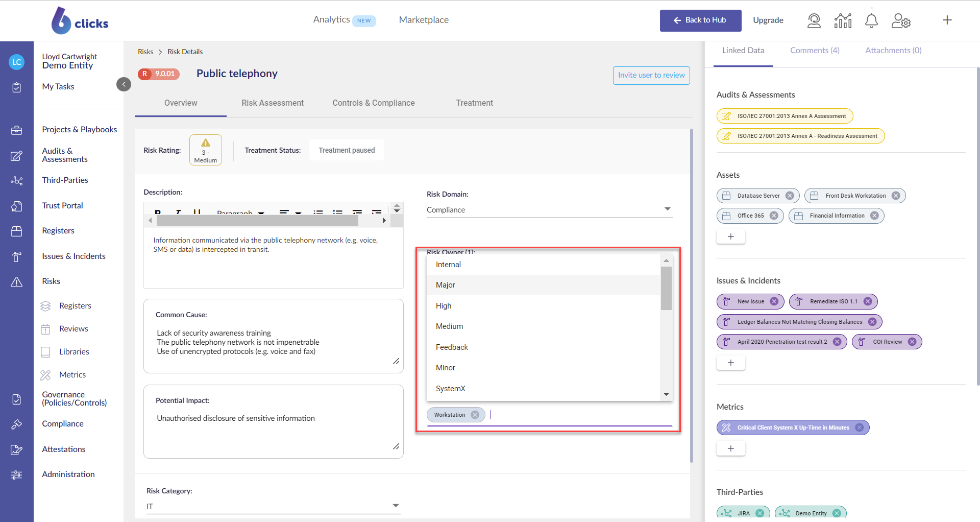This screenshot has width=980, height=522.
Task: Select the Linked Data tab
Action: pyautogui.click(x=743, y=51)
